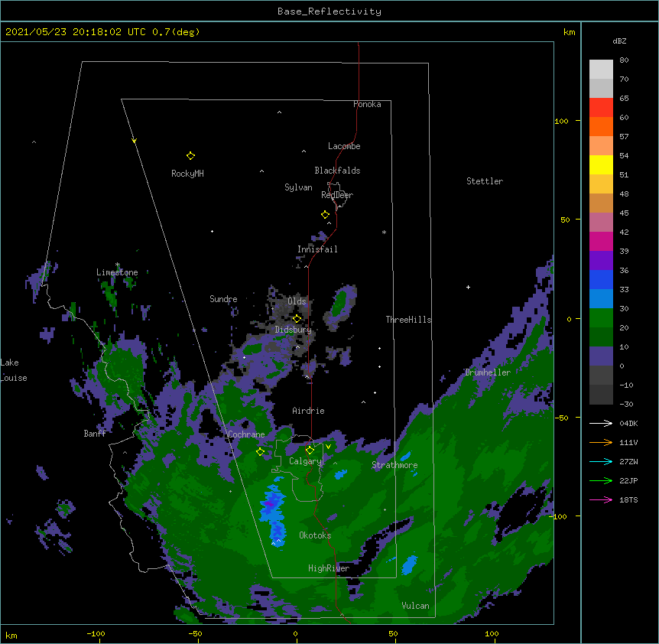Click the yellow diamond marker near Cochrane
Viewport: 659px width, 644px height.
coord(260,451)
